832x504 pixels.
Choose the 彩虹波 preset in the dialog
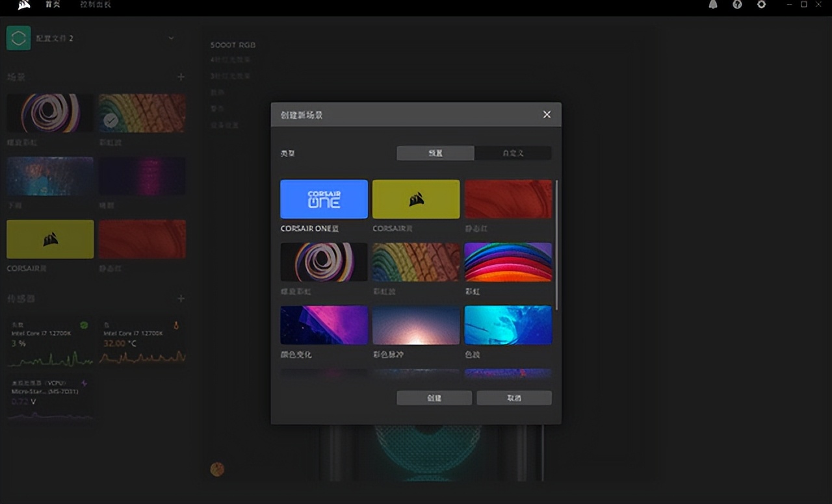pos(416,262)
